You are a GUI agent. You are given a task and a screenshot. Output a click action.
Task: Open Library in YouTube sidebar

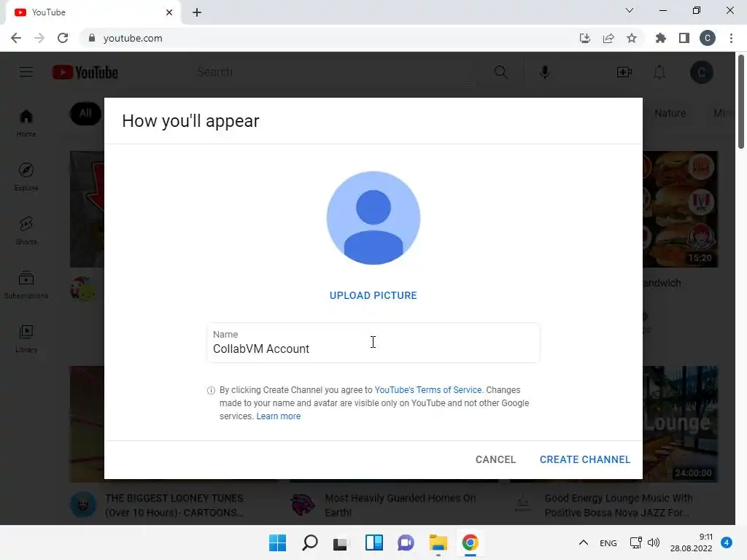[x=26, y=339]
